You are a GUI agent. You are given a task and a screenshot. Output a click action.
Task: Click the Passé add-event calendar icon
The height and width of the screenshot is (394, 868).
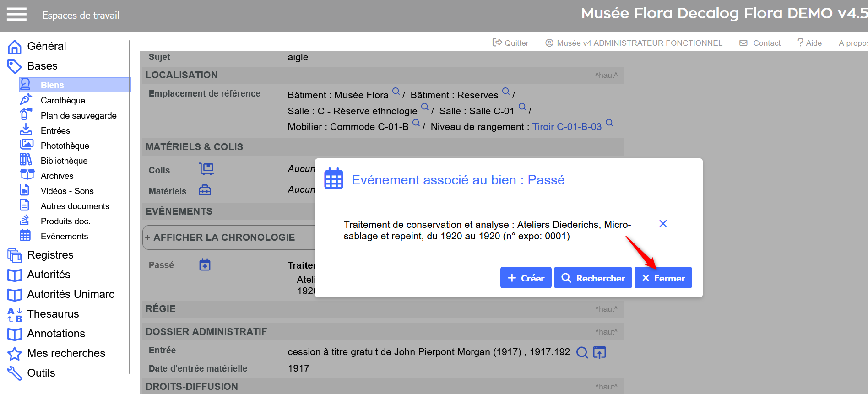pyautogui.click(x=205, y=264)
